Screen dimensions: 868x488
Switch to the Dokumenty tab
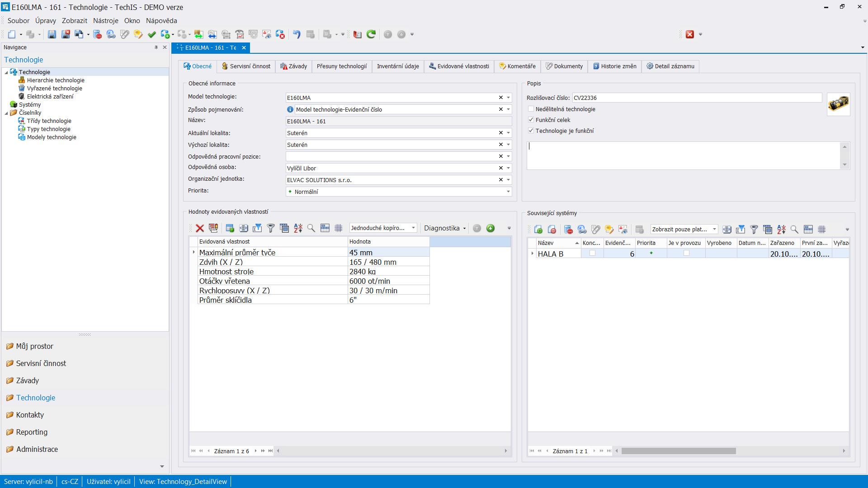[x=563, y=66]
